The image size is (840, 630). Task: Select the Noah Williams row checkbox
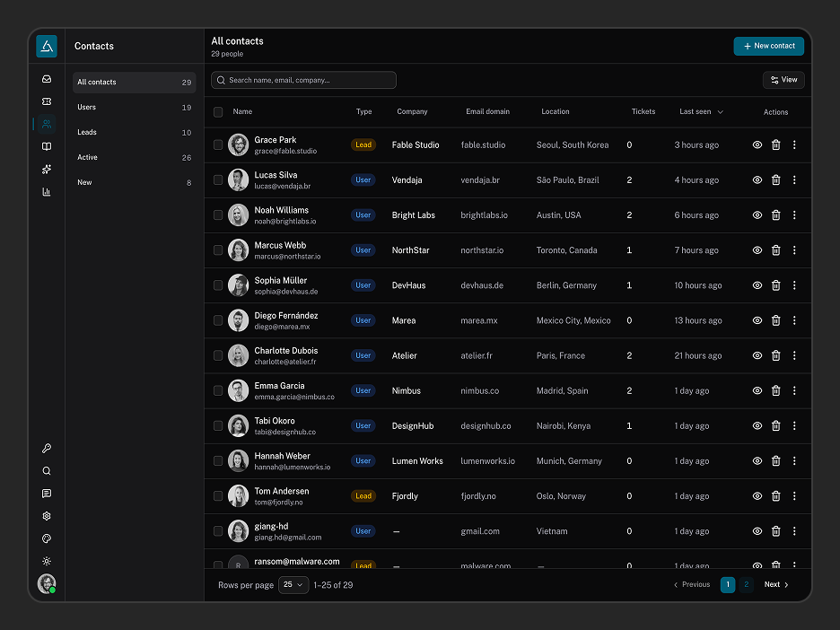pyautogui.click(x=218, y=214)
